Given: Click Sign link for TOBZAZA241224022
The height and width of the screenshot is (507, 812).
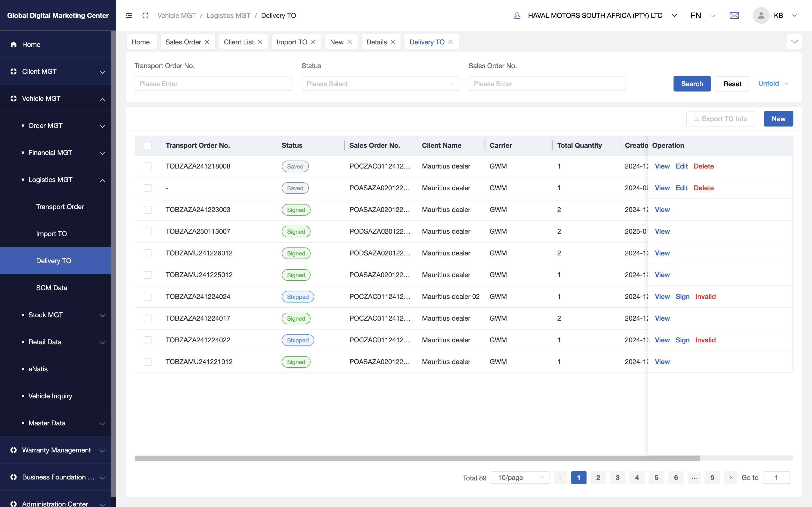Looking at the screenshot, I should coord(682,340).
